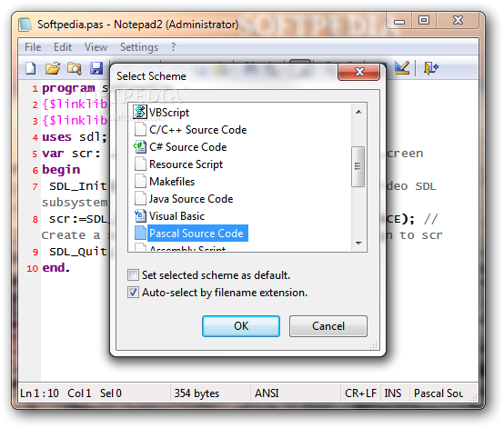504x428 pixels.
Task: Click the Ln 1 : 10 status bar entry
Action: 39,393
